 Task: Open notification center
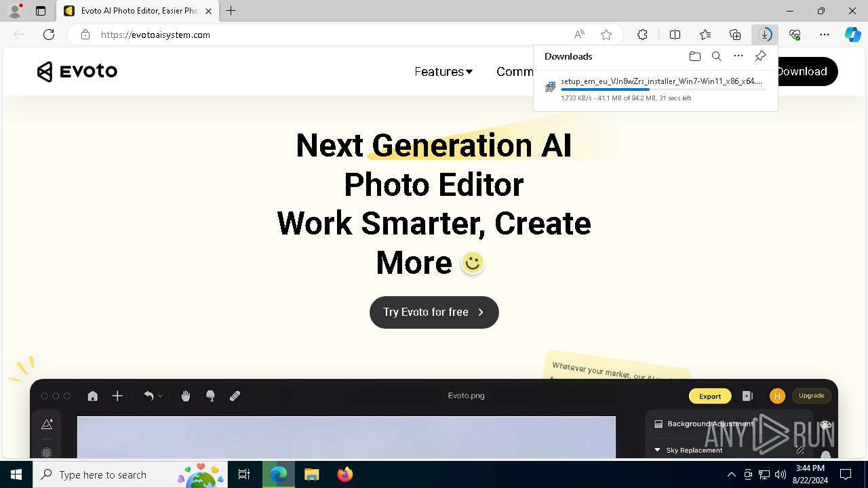click(x=846, y=474)
